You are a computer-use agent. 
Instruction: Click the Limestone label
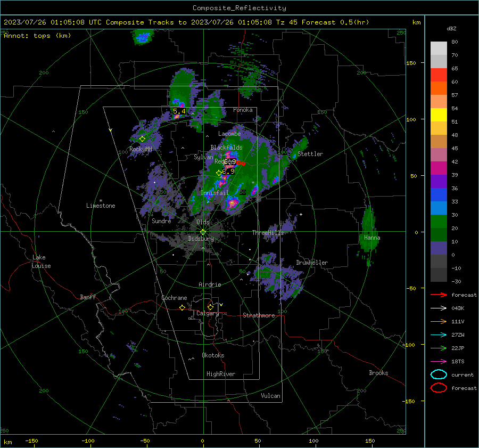pyautogui.click(x=101, y=206)
